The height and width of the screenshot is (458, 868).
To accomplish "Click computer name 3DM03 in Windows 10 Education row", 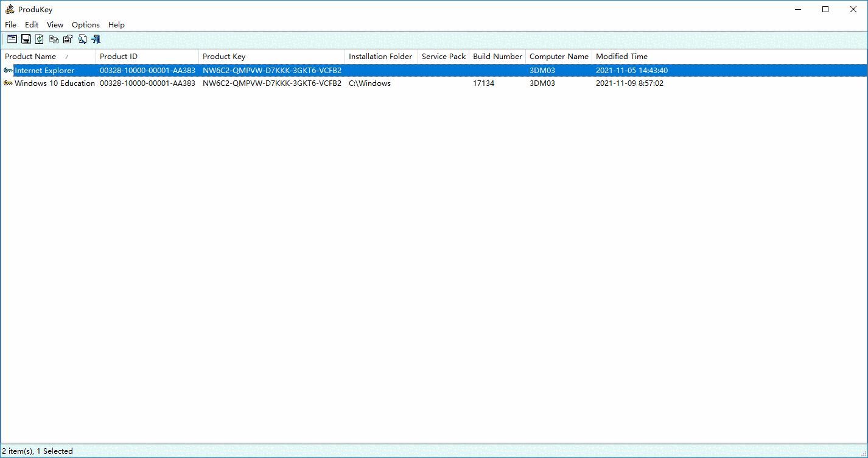I will (x=542, y=83).
